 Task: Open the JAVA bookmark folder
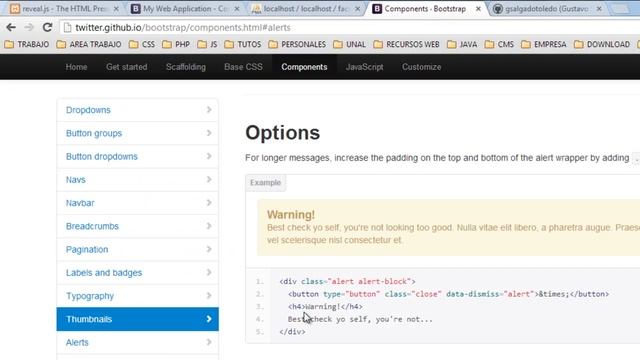[462, 44]
